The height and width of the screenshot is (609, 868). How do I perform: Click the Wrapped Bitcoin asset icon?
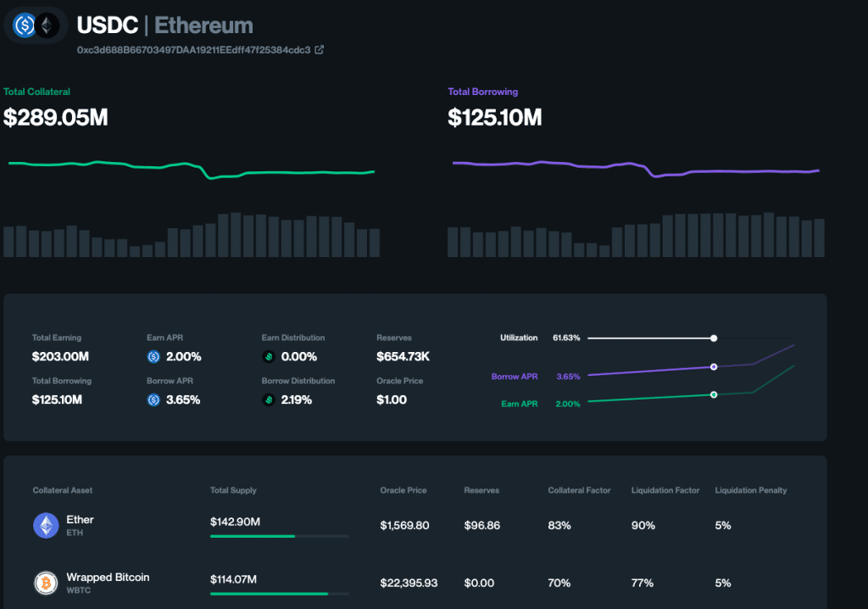click(46, 583)
